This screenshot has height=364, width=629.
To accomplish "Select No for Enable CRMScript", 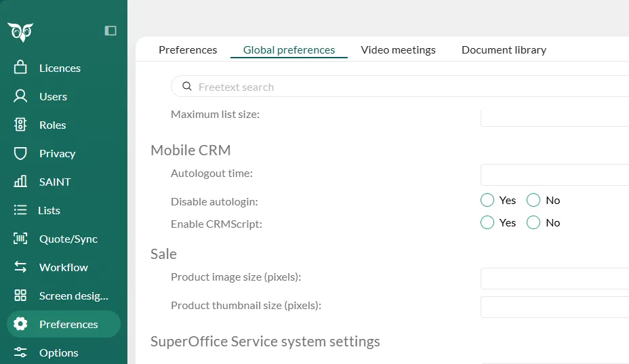I will coord(533,222).
